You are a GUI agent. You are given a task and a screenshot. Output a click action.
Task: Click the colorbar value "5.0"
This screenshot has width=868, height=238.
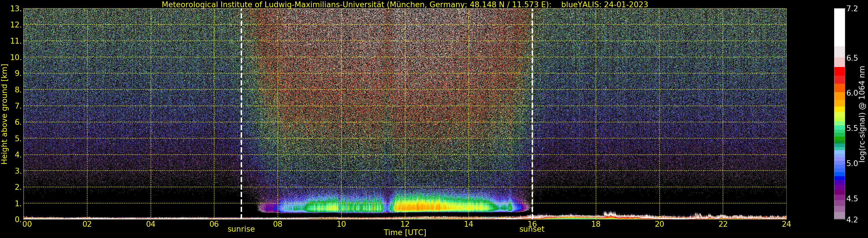coord(852,163)
